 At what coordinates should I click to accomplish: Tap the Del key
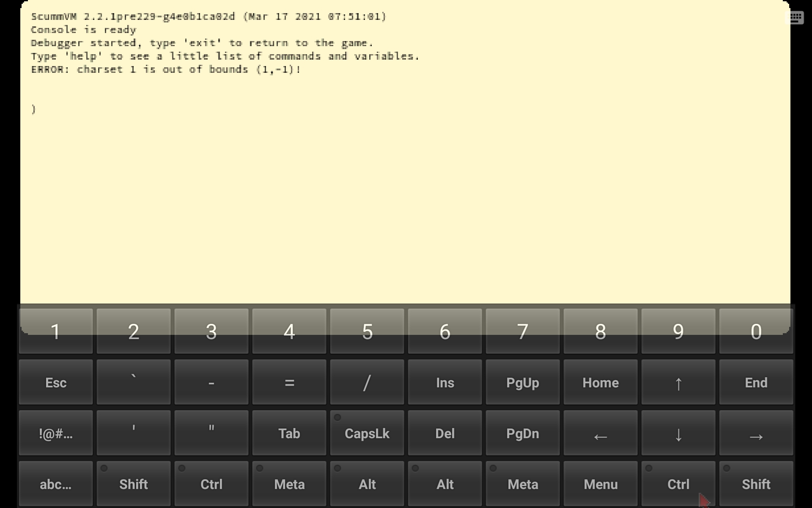click(445, 433)
